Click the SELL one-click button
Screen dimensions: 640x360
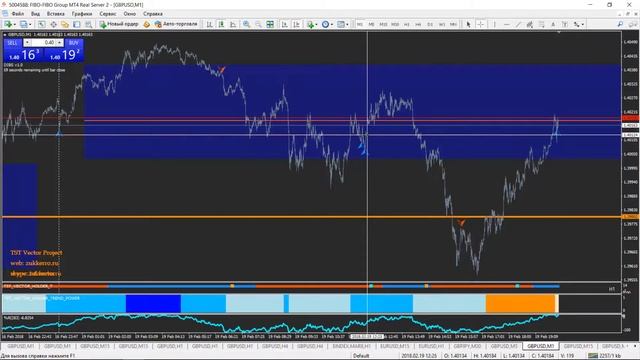tap(12, 42)
